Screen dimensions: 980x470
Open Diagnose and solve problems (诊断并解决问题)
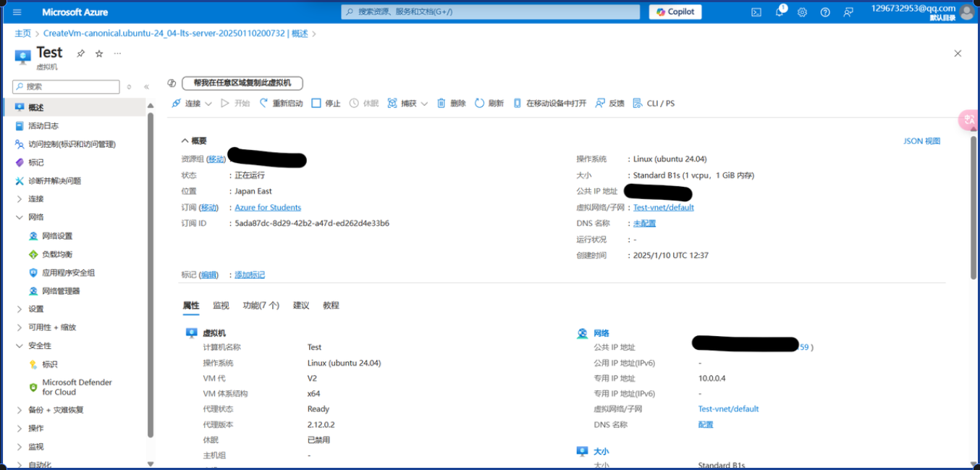[55, 181]
